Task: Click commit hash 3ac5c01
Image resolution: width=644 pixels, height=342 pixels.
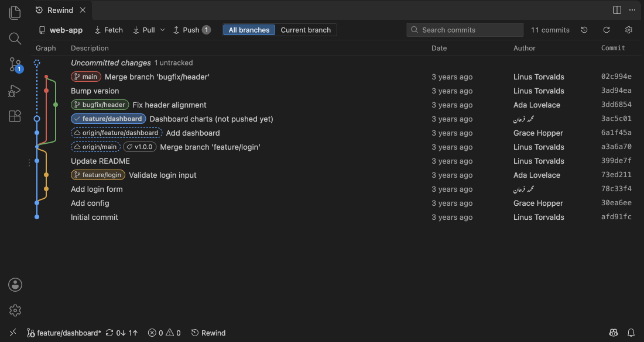Action: pos(616,119)
